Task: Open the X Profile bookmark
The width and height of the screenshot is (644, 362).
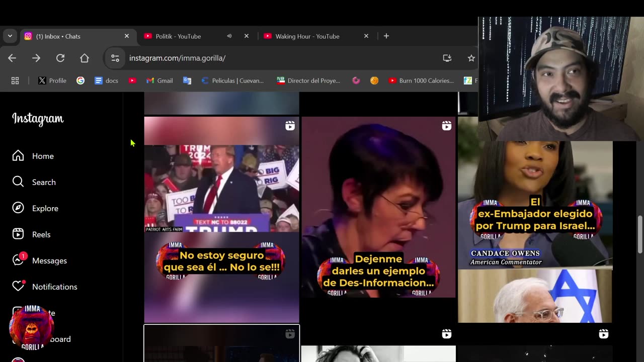Action: point(52,80)
